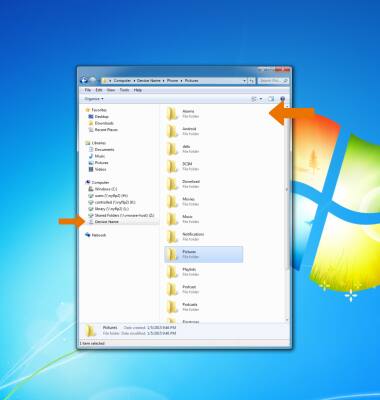Open Help with the blue question icon

coord(283,99)
